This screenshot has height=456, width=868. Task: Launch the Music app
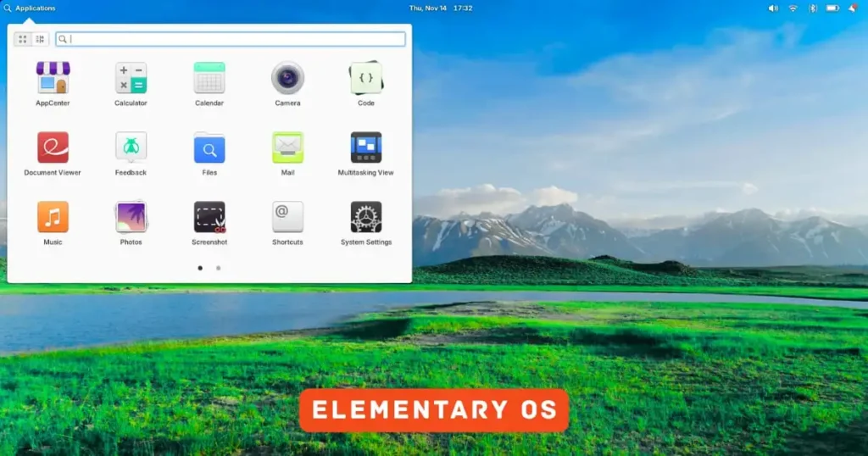pos(53,218)
